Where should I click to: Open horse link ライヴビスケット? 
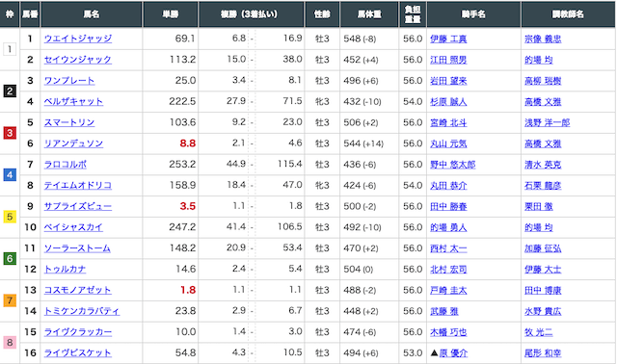point(77,353)
